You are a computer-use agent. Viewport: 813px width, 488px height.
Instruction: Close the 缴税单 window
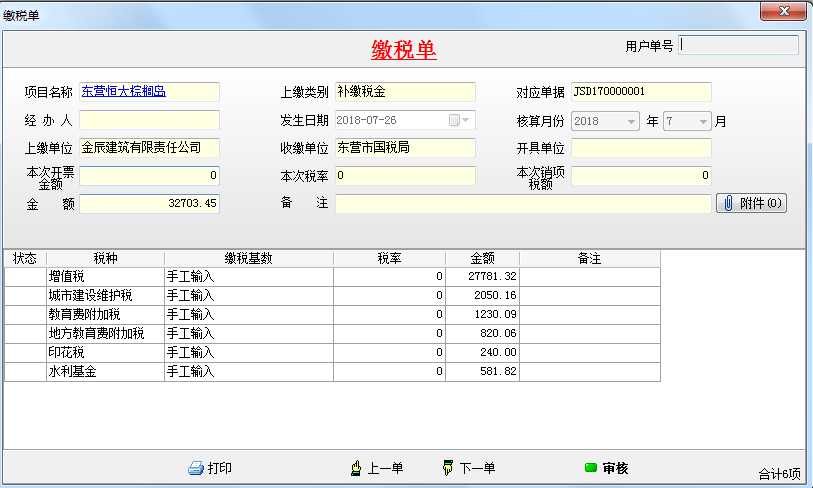click(783, 11)
